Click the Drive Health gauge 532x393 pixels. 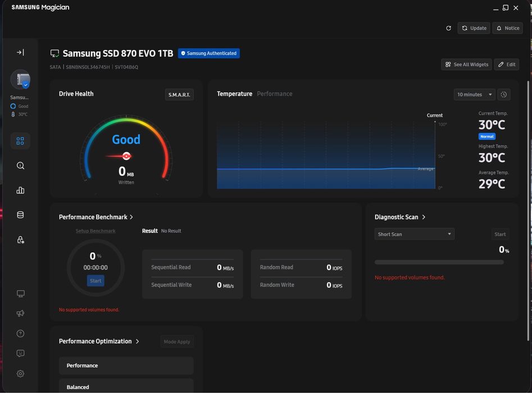coord(126,149)
